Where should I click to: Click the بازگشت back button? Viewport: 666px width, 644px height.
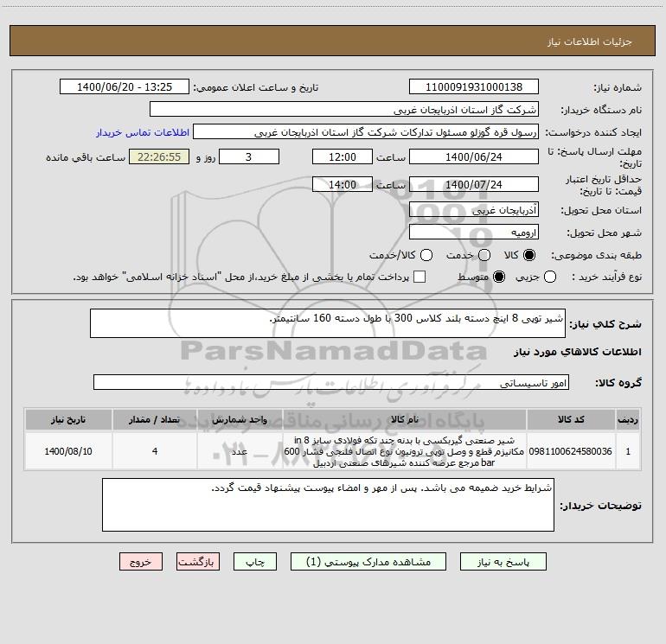[198, 562]
